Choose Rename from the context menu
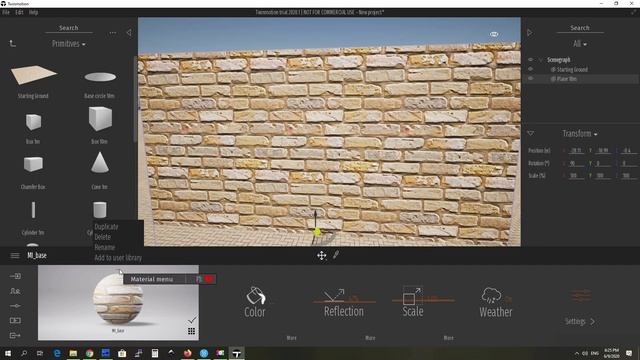 [x=104, y=247]
